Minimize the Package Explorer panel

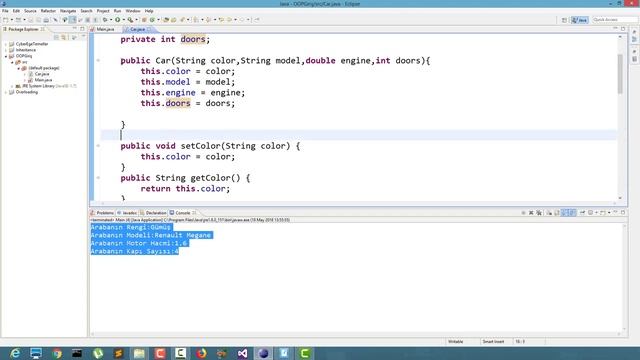pyautogui.click(x=75, y=29)
